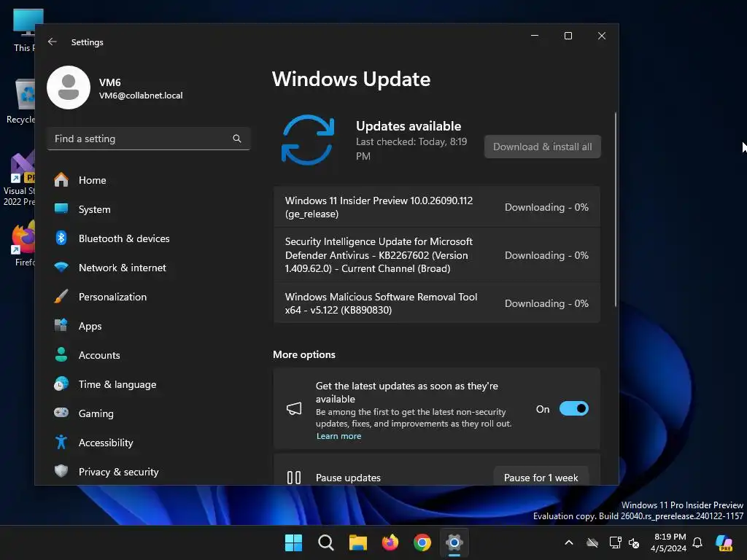Screen dimensions: 747x560
Task: Click the Bluetooth icon in sidebar
Action: pyautogui.click(x=61, y=238)
